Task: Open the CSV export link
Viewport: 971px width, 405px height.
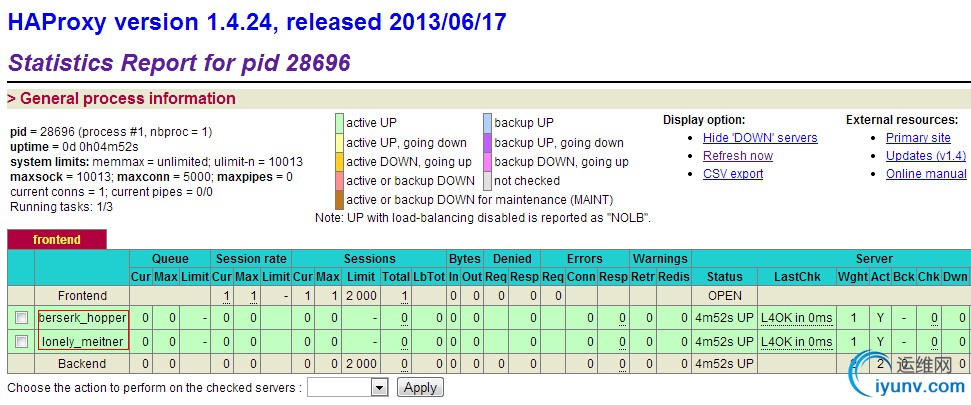Action: point(733,173)
